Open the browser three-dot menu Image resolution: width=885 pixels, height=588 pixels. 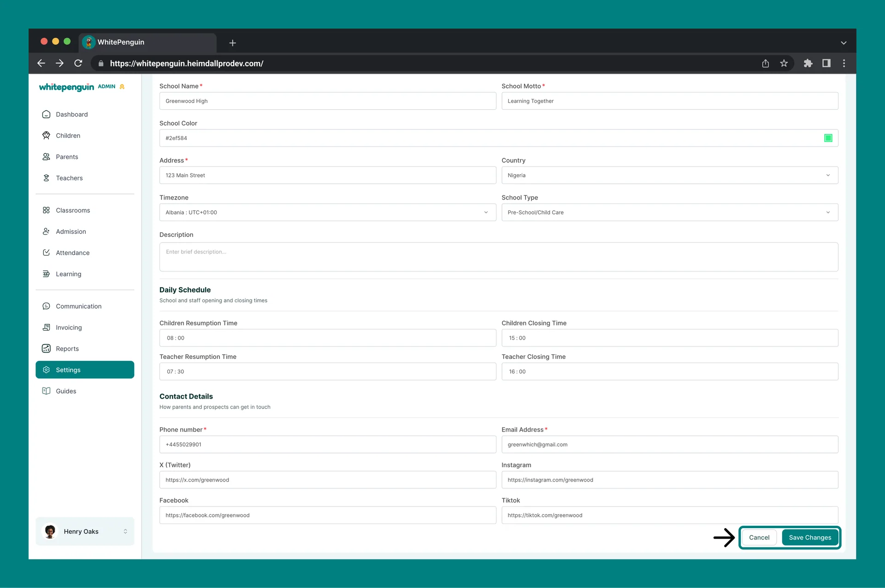pyautogui.click(x=844, y=63)
